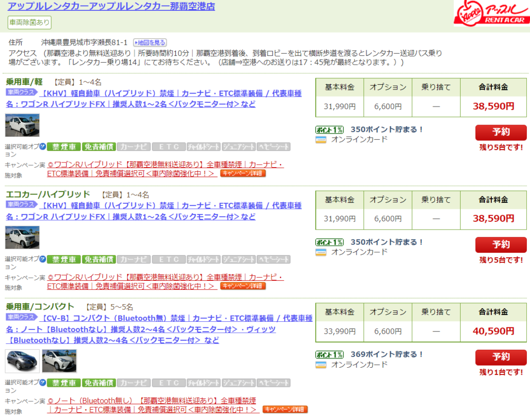Select ETC badge in コンパクト listing
The width and height of the screenshot is (530, 420).
tap(169, 383)
